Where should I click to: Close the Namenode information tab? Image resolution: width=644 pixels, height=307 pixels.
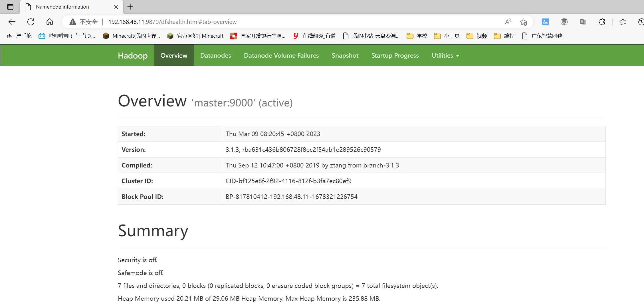pyautogui.click(x=116, y=7)
